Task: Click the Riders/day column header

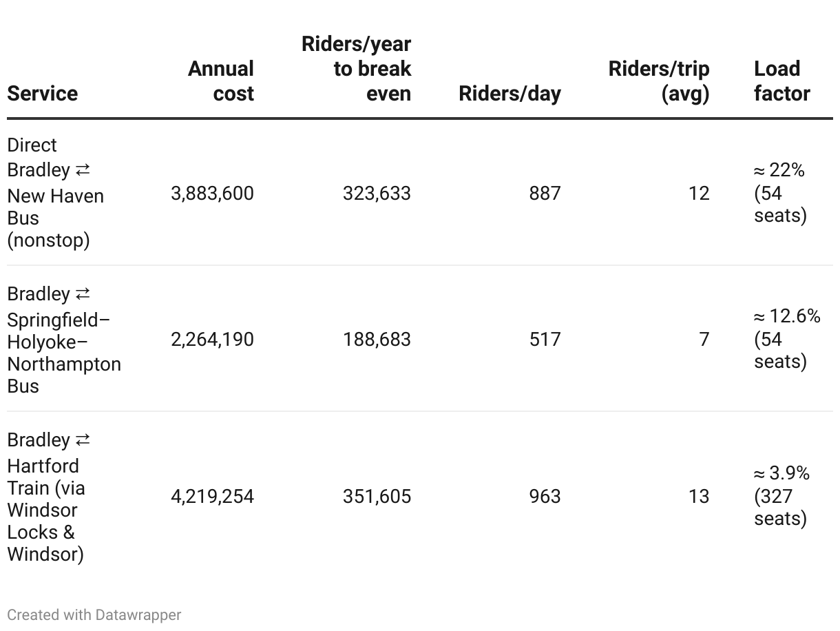Action: click(510, 93)
